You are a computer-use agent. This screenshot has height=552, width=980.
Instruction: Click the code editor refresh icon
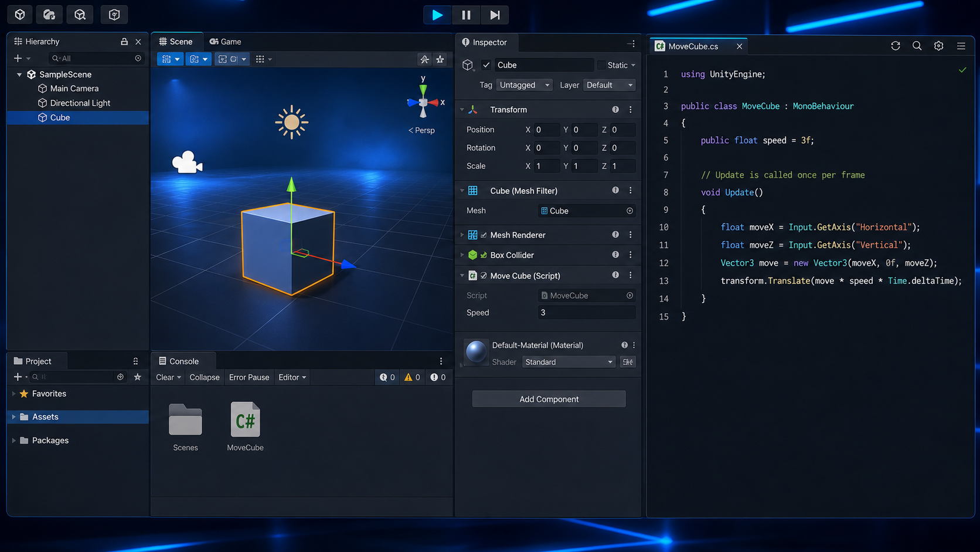coord(896,46)
